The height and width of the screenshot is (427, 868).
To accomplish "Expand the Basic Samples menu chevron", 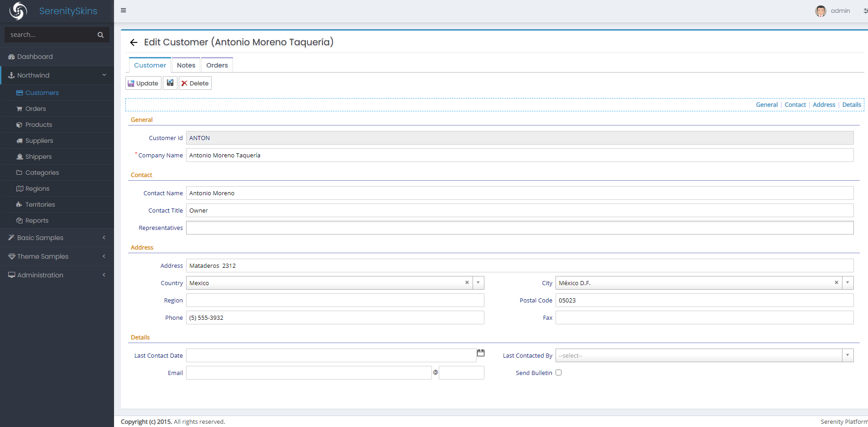I will click(x=104, y=238).
